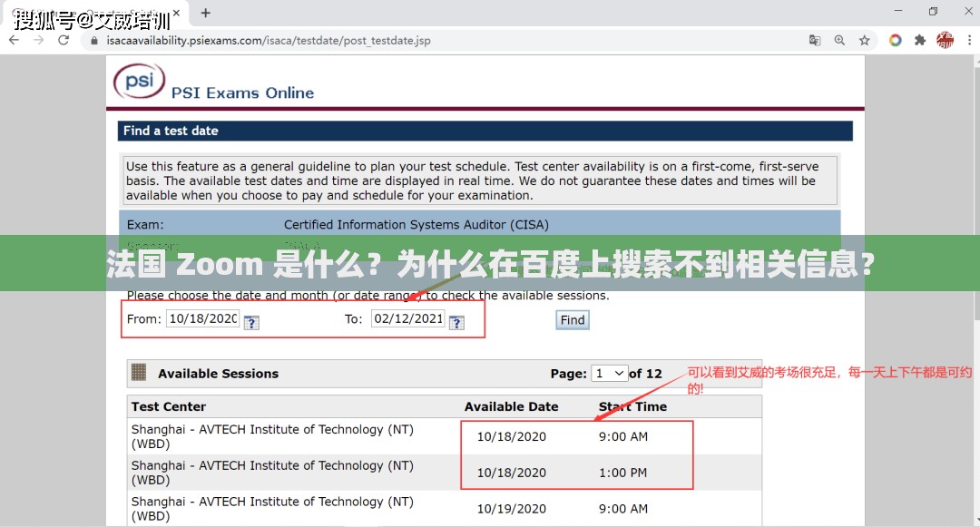Open Chrome's three-dot menu
This screenshot has width=980, height=527.
[968, 40]
